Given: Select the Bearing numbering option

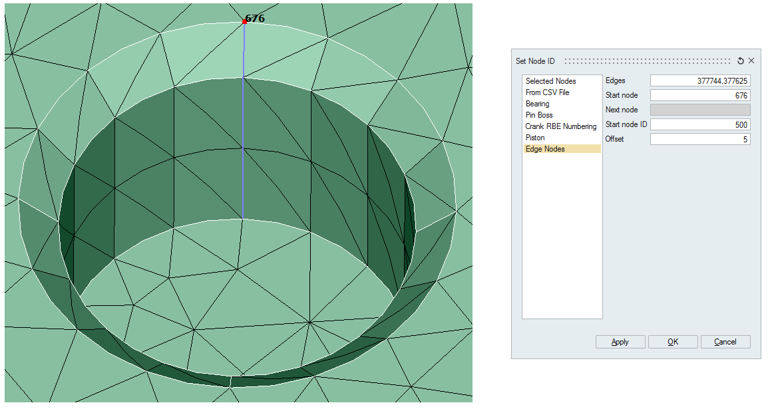Looking at the screenshot, I should pyautogui.click(x=537, y=104).
